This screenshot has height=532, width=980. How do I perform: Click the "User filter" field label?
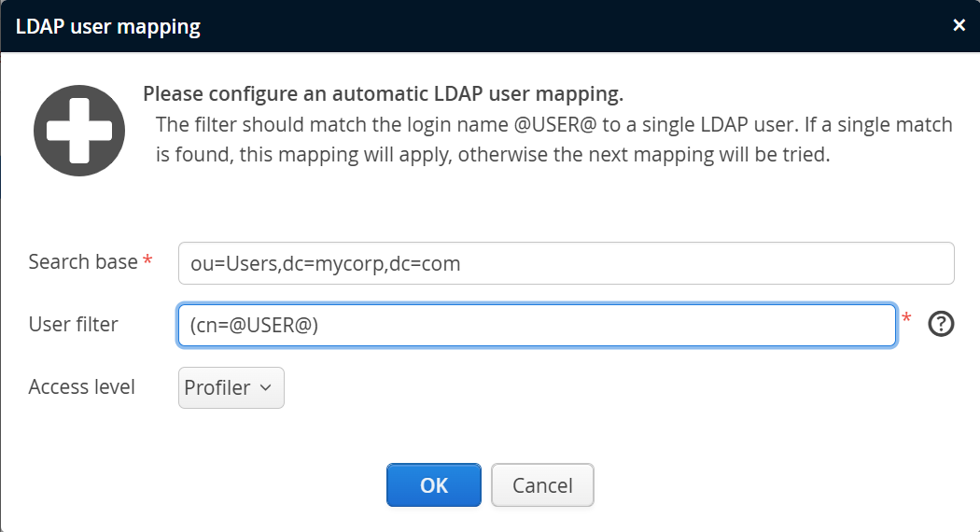pos(74,325)
